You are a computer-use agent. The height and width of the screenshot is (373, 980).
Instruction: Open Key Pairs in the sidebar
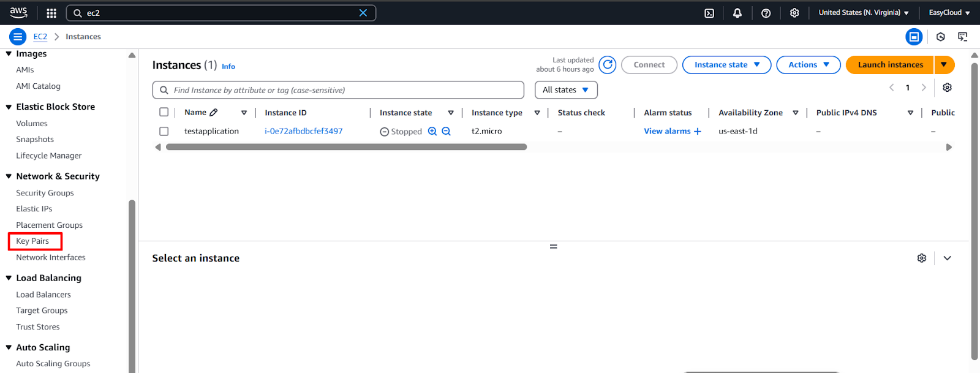tap(32, 241)
